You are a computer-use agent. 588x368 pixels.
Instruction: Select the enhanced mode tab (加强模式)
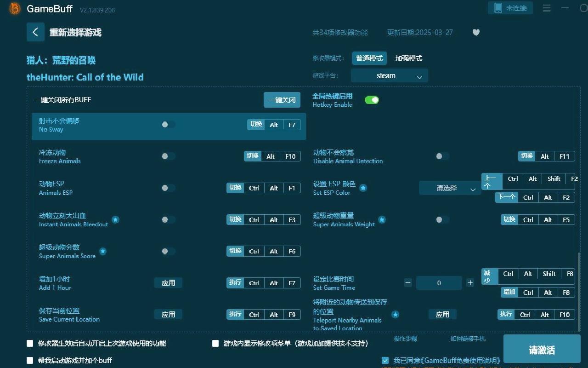pyautogui.click(x=409, y=58)
